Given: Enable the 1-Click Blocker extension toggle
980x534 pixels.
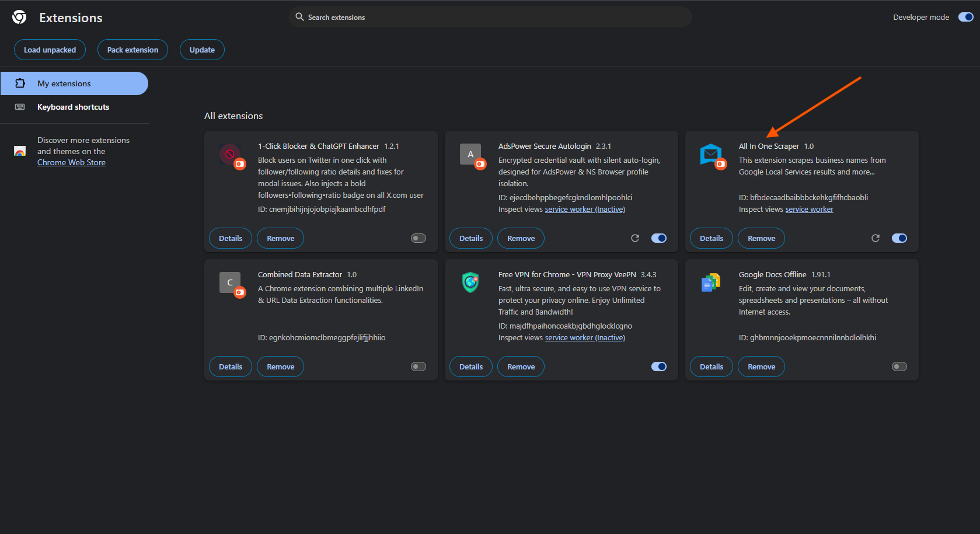Looking at the screenshot, I should [418, 238].
